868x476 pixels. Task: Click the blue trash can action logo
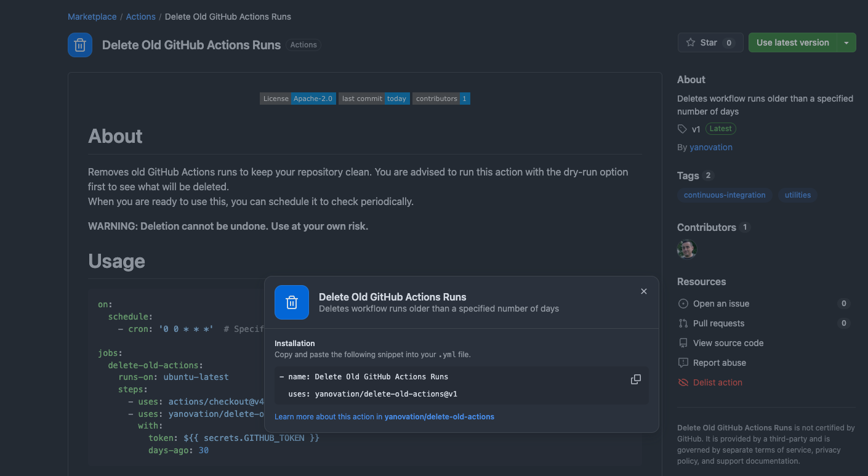[x=79, y=44]
